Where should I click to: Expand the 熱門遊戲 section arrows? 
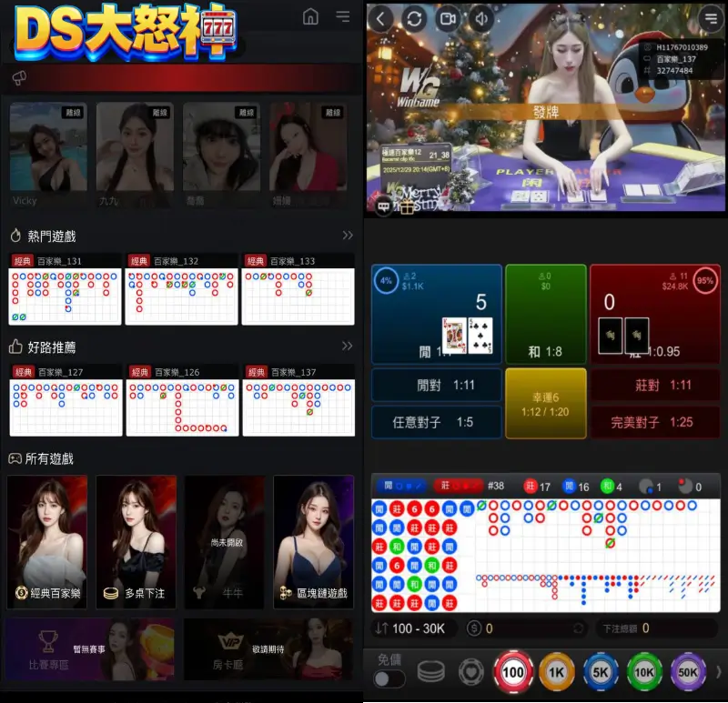click(x=347, y=236)
